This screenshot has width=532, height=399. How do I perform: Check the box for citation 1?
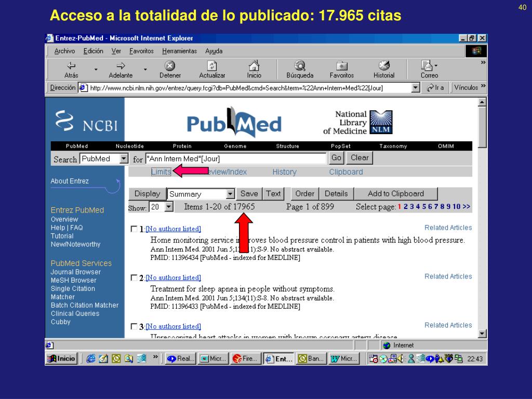pyautogui.click(x=134, y=229)
